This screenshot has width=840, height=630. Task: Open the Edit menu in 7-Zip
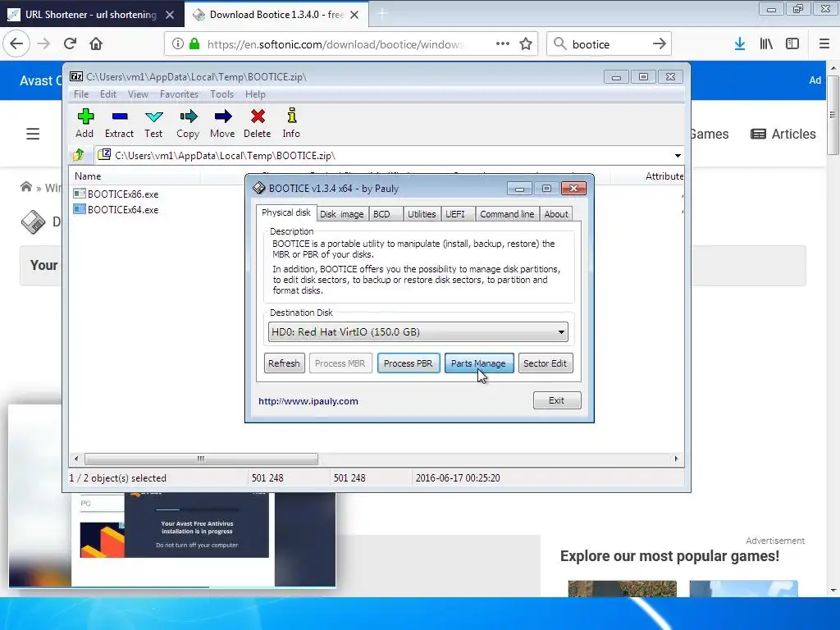(107, 94)
